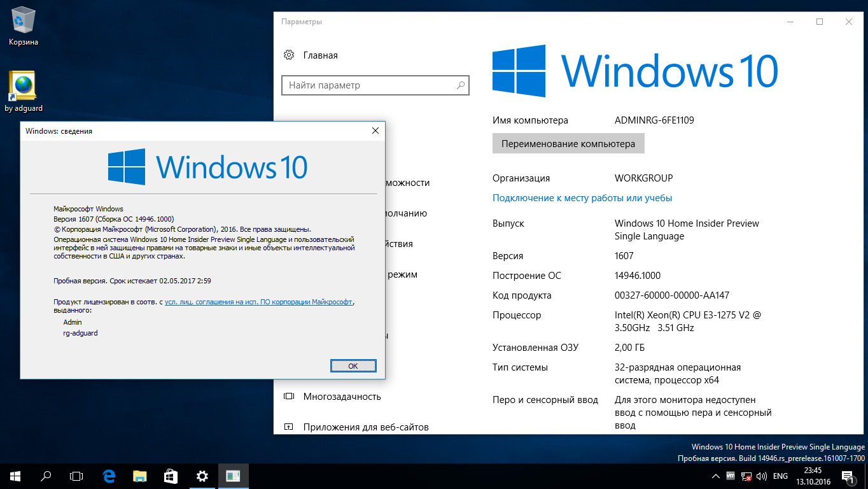Click 'Тип системы' label

[x=520, y=367]
